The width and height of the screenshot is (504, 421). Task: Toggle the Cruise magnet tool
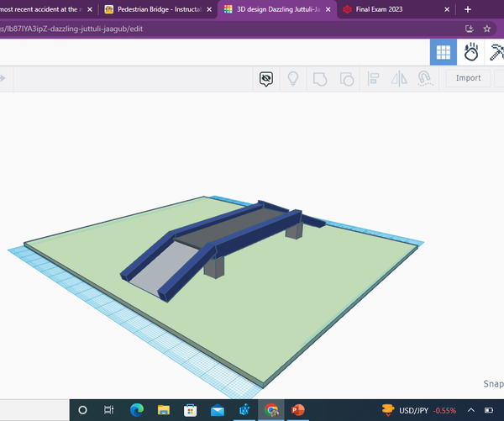pyautogui.click(x=425, y=79)
